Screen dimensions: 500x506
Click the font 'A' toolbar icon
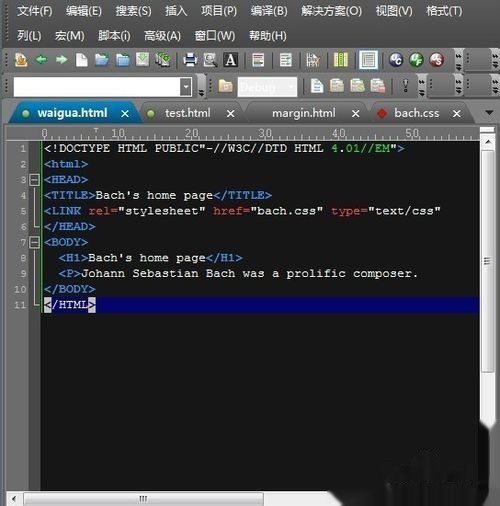click(231, 60)
